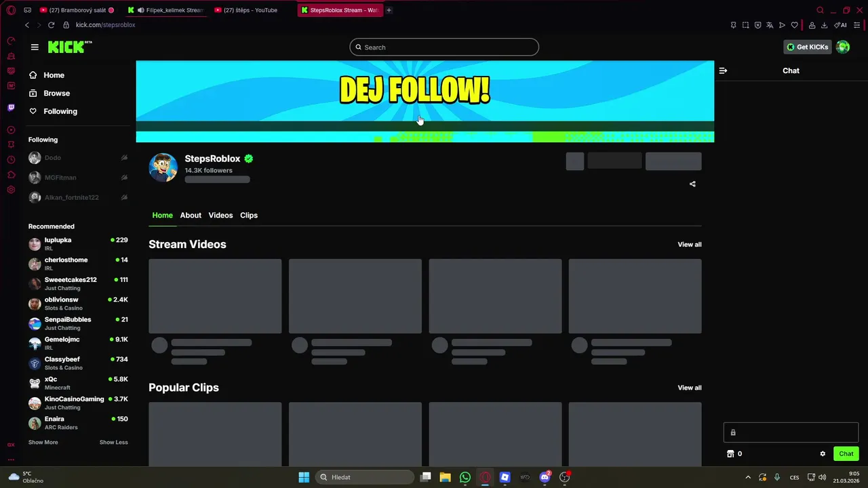
Task: Click Show More in Recommended
Action: (43, 442)
